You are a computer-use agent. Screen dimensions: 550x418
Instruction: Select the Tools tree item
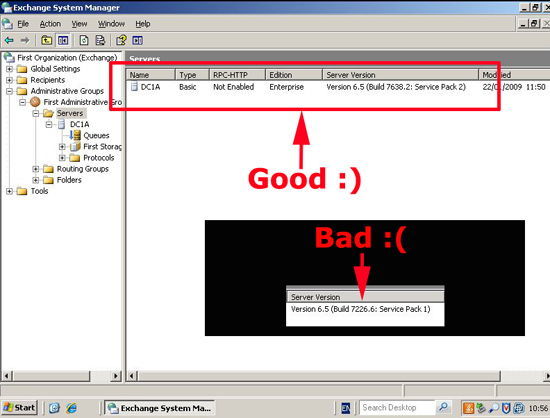39,191
